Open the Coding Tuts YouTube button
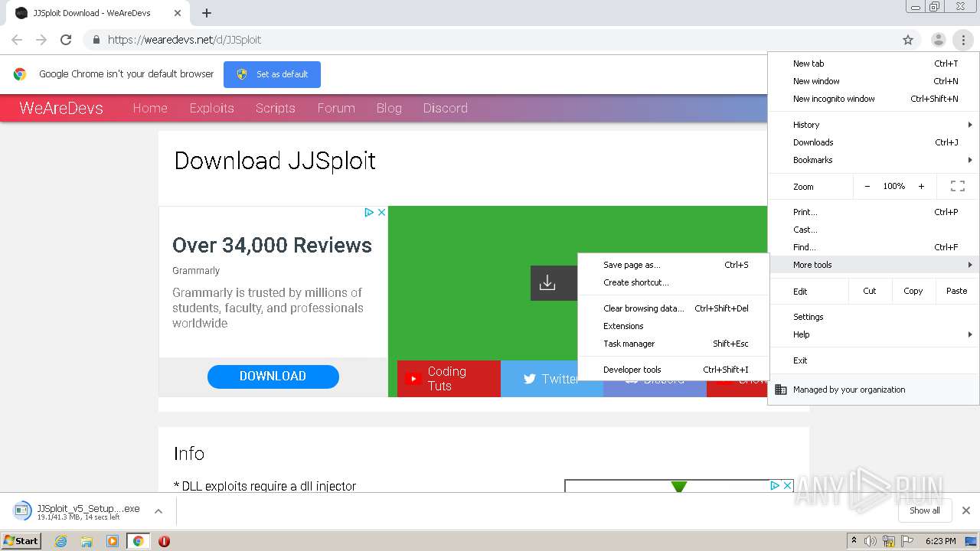Screen dimensions: 980x551 [449, 379]
